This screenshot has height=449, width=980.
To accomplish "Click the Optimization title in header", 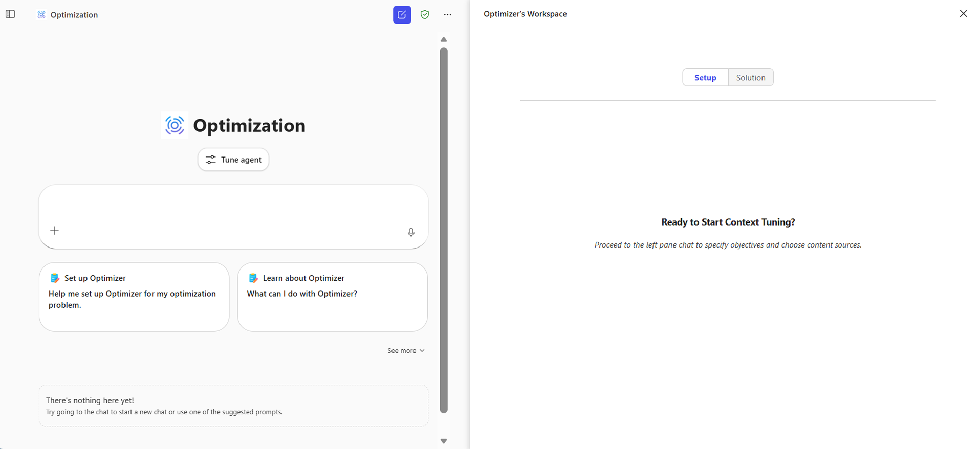I will tap(74, 15).
